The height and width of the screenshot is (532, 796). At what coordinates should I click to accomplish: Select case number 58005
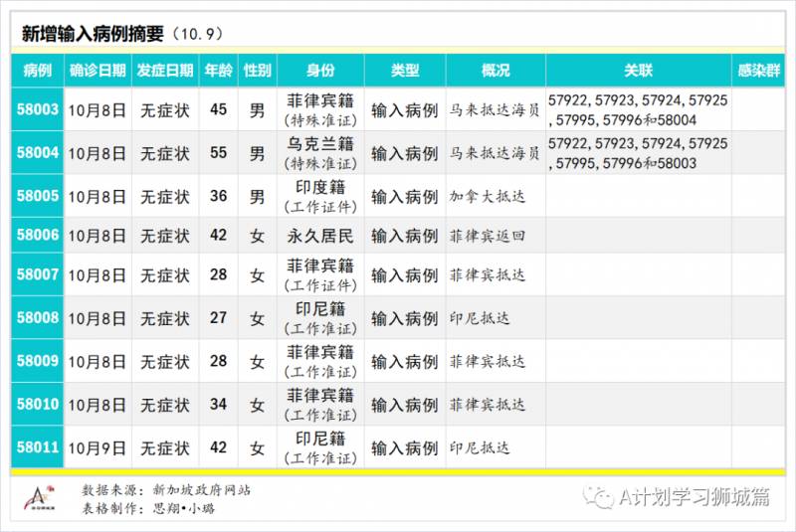(x=38, y=196)
